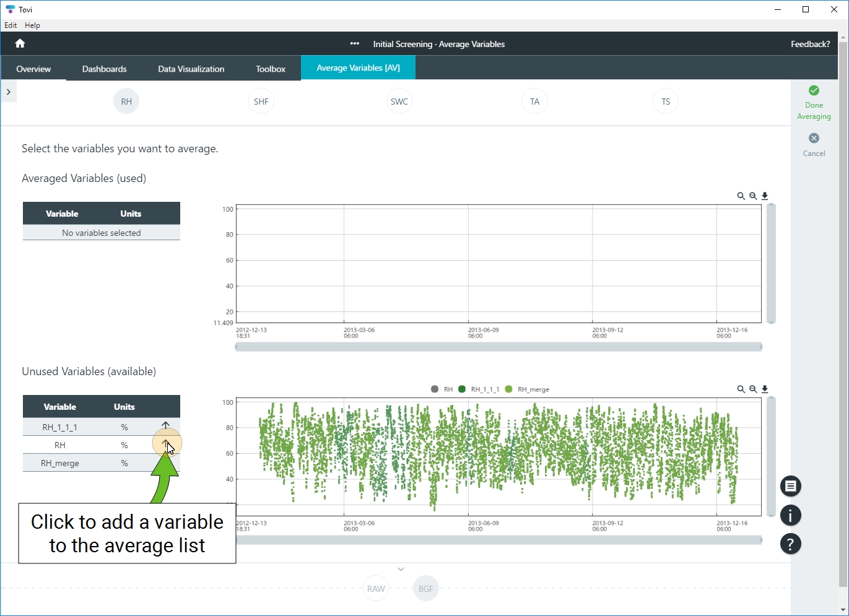The image size is (849, 616).
Task: Zoom out on the Unused Variables chart
Action: tap(753, 389)
